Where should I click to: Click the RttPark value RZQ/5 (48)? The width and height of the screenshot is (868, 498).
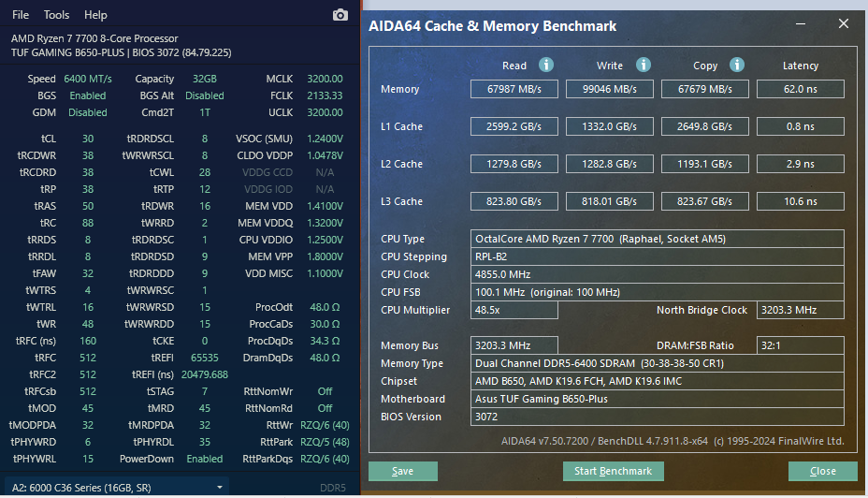coord(325,442)
